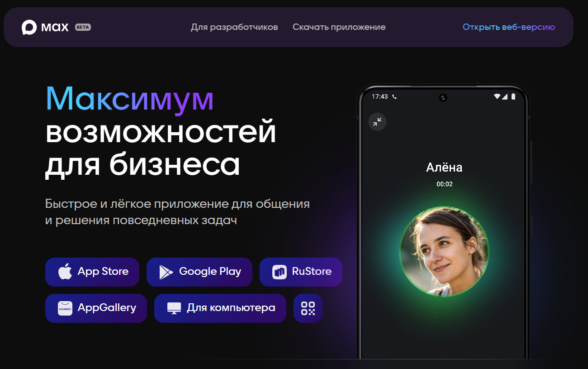The width and height of the screenshot is (588, 369).
Task: Download from the App Store button
Action: tap(92, 272)
